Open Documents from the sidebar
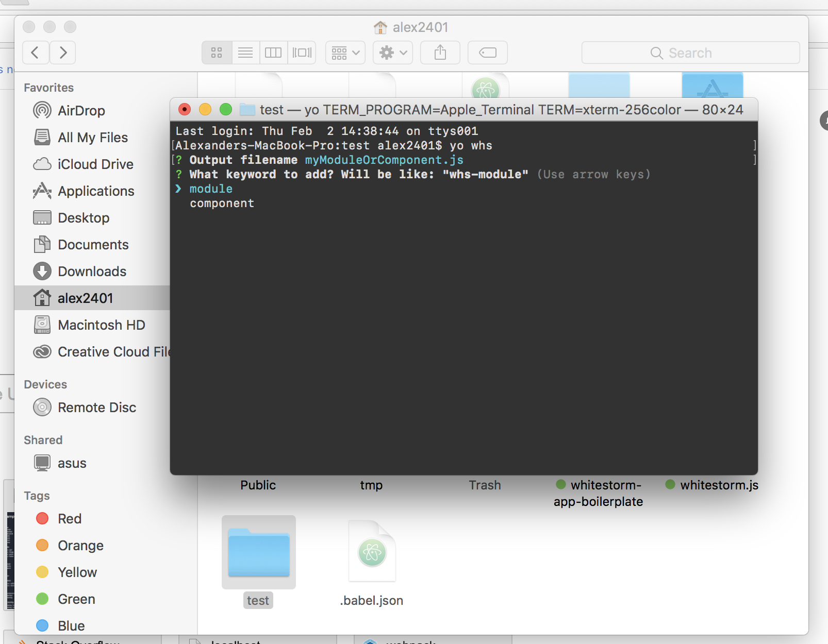Viewport: 828px width, 644px height. (93, 245)
